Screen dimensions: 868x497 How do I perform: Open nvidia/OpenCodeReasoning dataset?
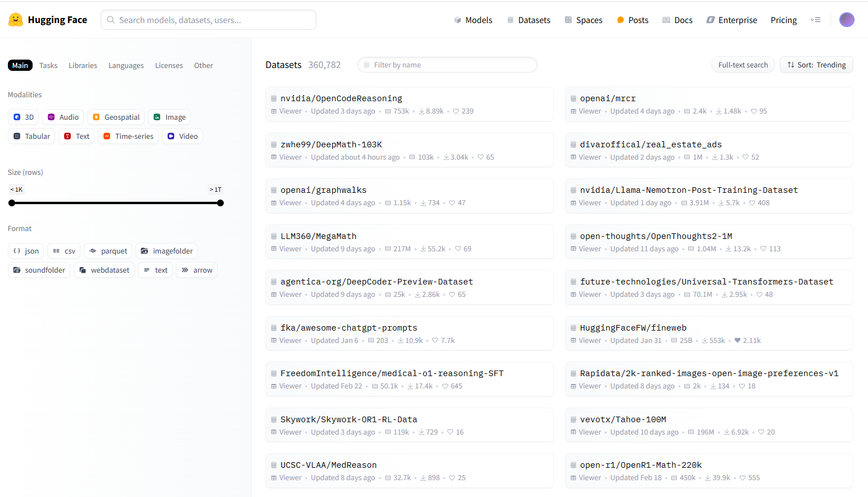tap(409, 104)
